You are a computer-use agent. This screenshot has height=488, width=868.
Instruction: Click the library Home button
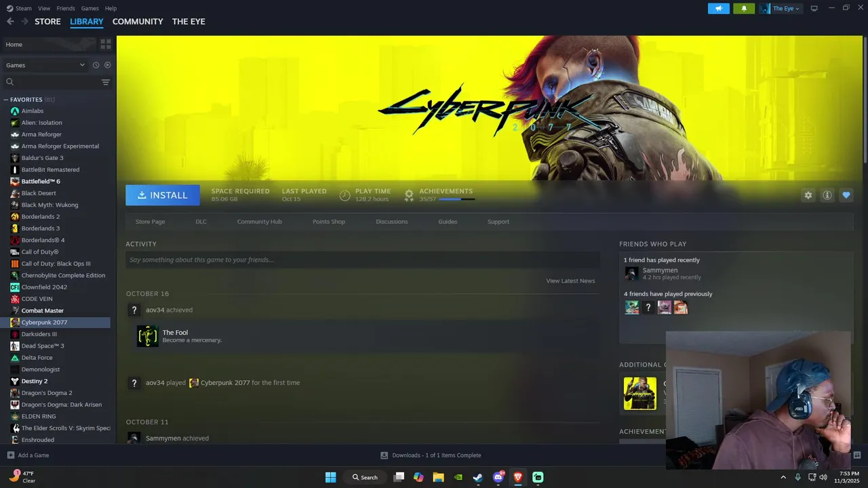pyautogui.click(x=50, y=44)
